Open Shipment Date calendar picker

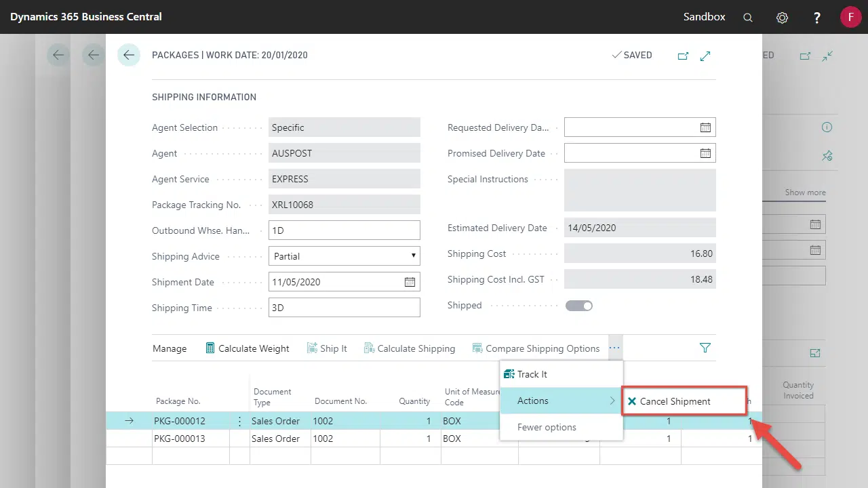(x=410, y=282)
